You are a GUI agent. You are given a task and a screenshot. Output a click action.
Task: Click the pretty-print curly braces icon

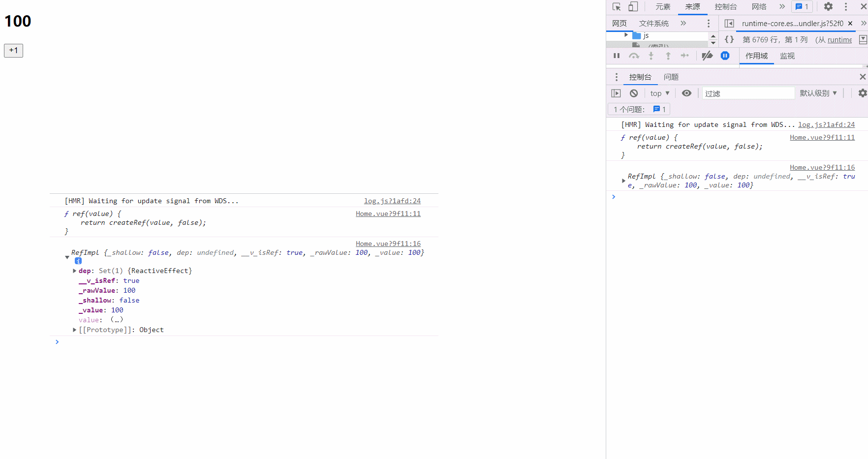[x=729, y=39]
